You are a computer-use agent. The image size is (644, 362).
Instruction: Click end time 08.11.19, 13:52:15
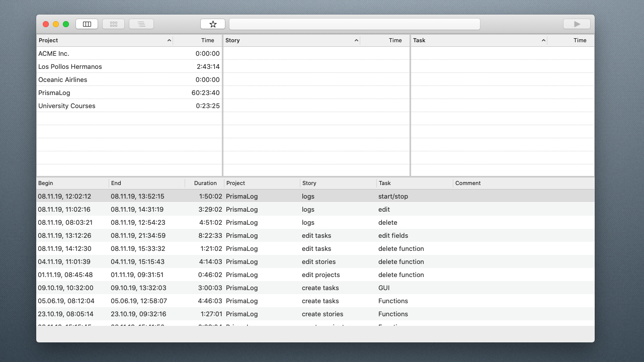point(137,196)
